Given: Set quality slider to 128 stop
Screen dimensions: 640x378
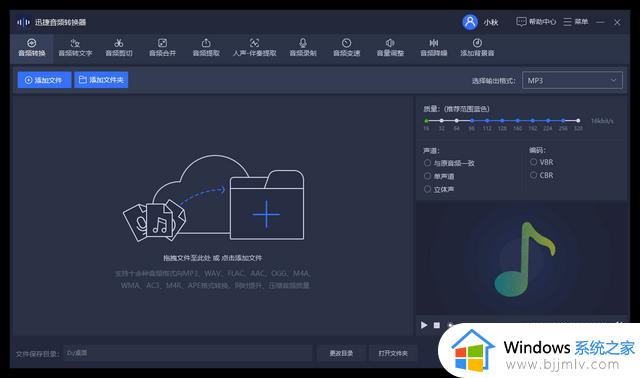Looking at the screenshot, I should tap(502, 121).
